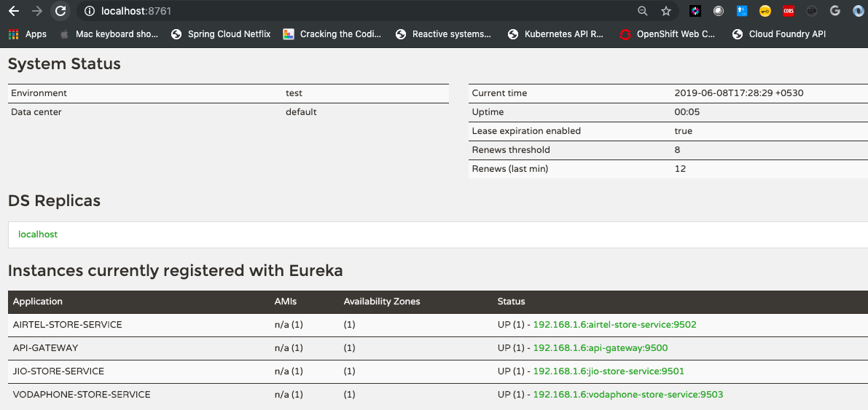
Task: Click the Availability Zones column header
Action: tap(382, 301)
